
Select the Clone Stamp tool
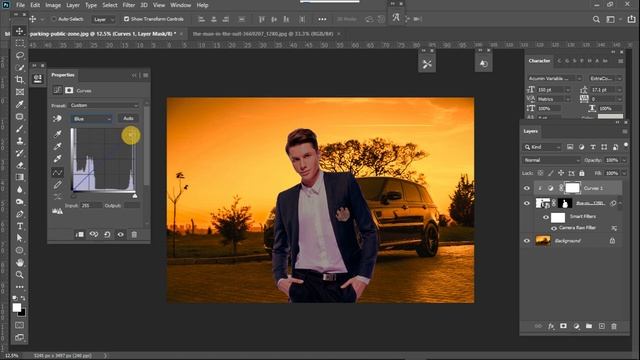[20, 141]
